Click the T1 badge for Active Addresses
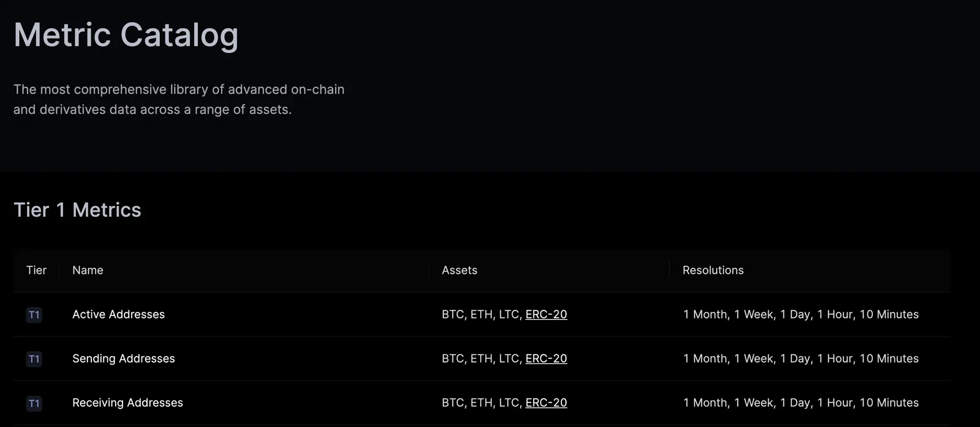The height and width of the screenshot is (427, 980). (x=34, y=315)
